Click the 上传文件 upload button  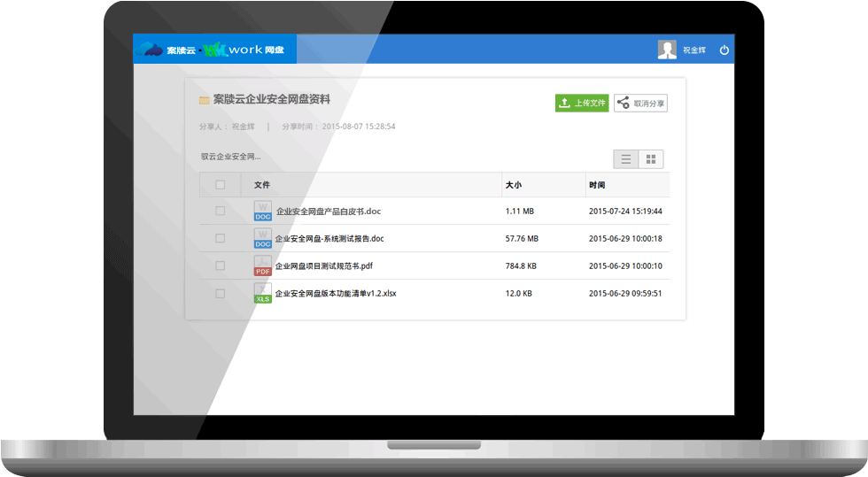[x=582, y=104]
